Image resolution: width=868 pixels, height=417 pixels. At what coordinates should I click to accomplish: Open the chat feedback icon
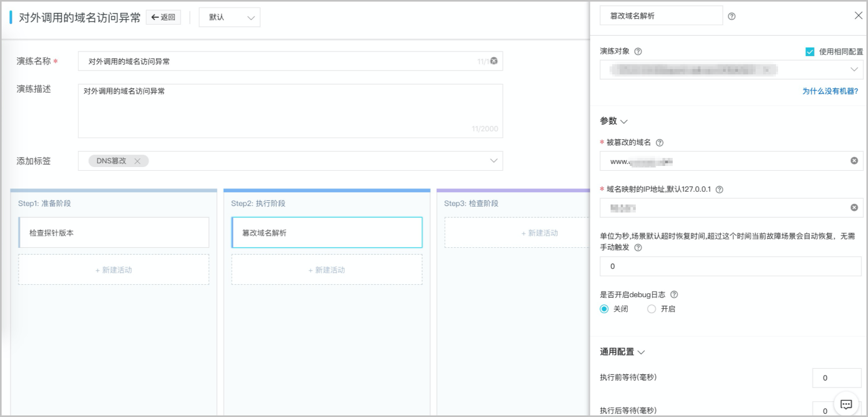[x=846, y=404]
